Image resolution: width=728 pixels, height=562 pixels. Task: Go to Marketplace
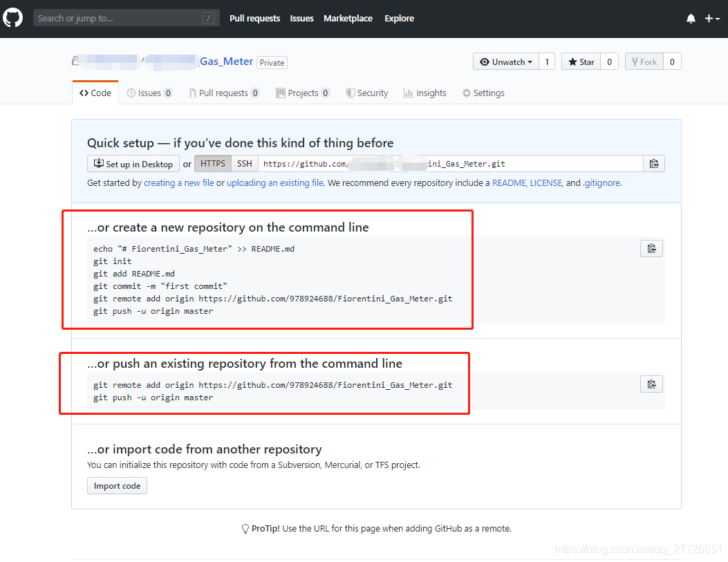[x=348, y=19]
